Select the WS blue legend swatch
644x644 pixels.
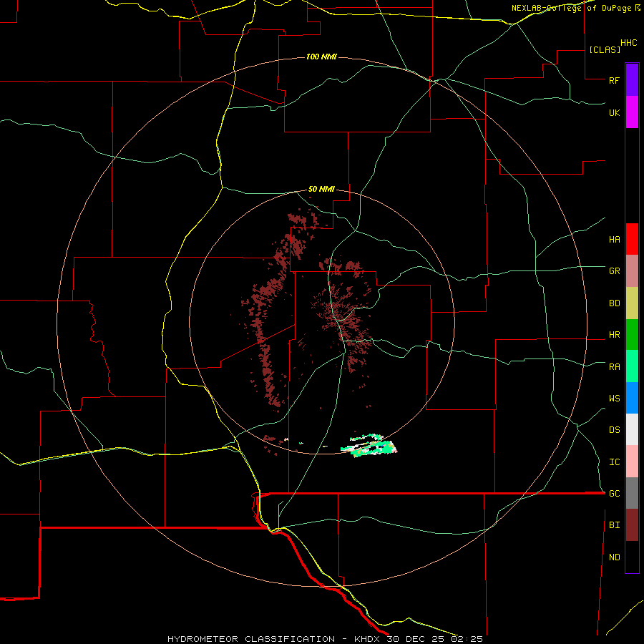click(632, 398)
